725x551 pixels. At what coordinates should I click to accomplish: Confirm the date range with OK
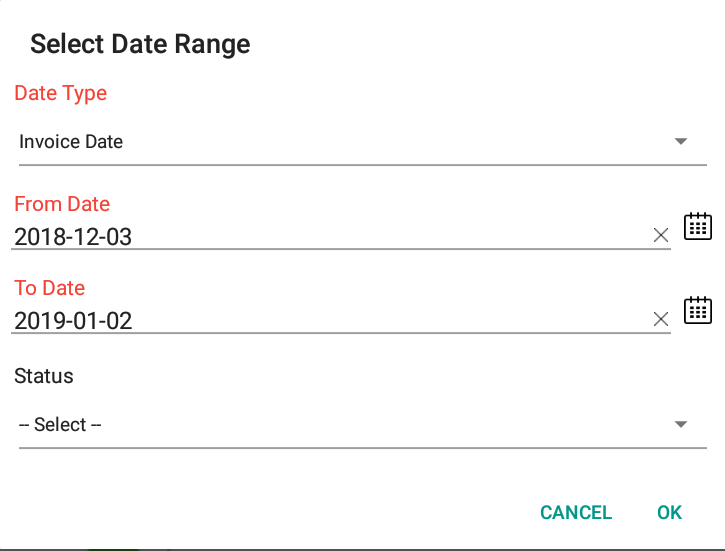tap(670, 512)
